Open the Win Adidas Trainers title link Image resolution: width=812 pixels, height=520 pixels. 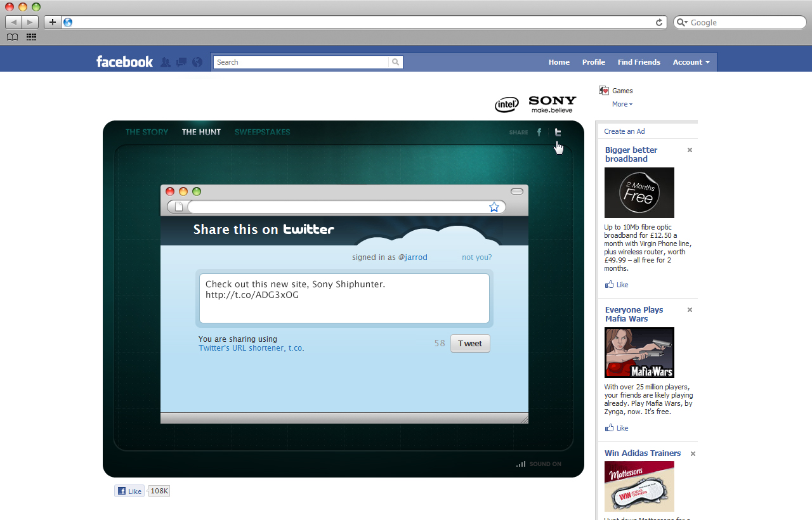click(643, 453)
